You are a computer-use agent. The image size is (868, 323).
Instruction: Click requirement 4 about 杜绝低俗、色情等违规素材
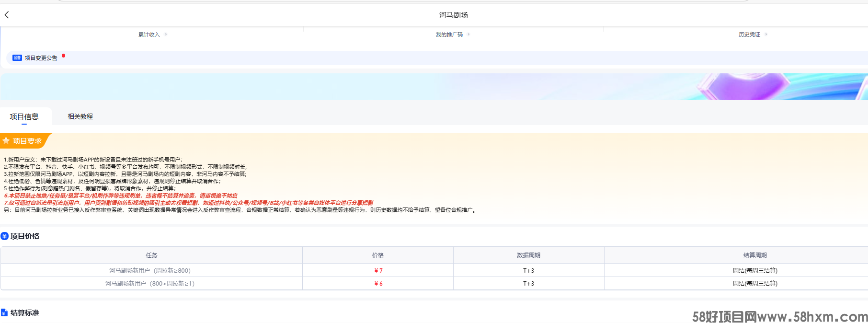click(113, 181)
